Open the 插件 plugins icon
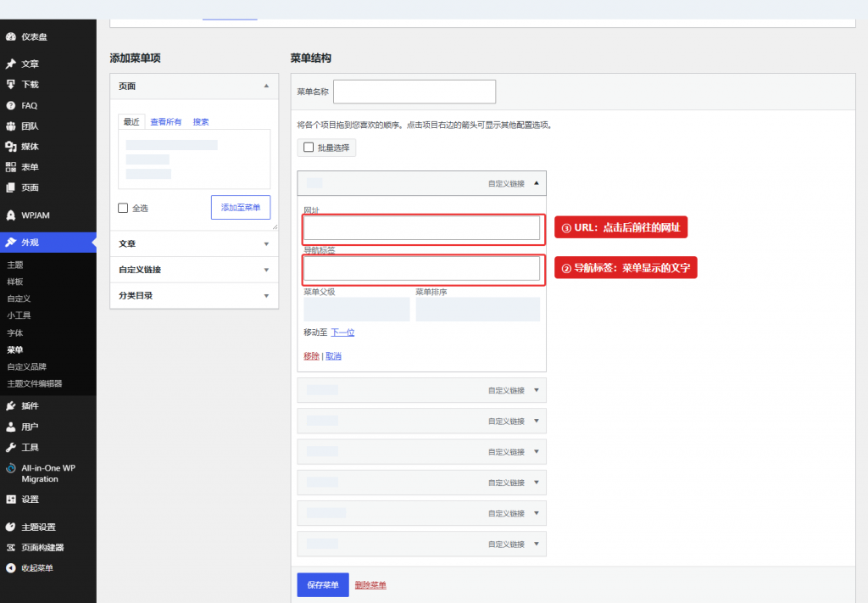Screen dimensions: 868x603 pyautogui.click(x=10, y=406)
